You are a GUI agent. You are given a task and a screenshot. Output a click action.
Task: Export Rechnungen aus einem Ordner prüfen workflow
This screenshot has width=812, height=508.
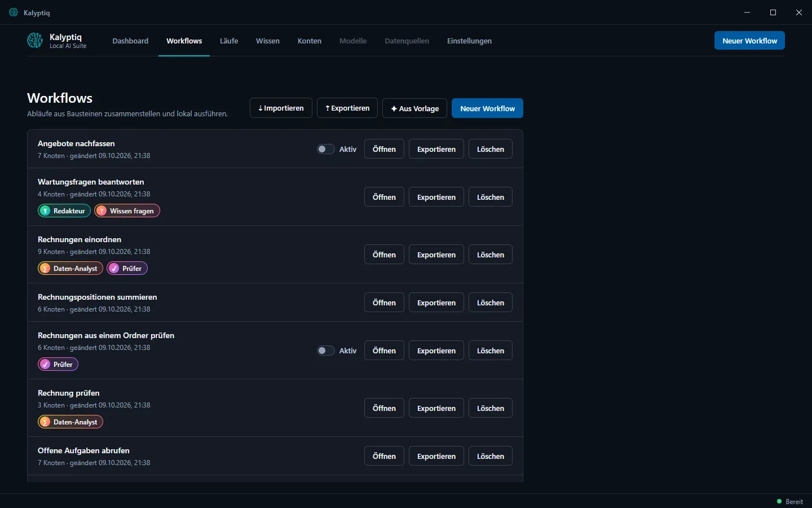pyautogui.click(x=436, y=351)
